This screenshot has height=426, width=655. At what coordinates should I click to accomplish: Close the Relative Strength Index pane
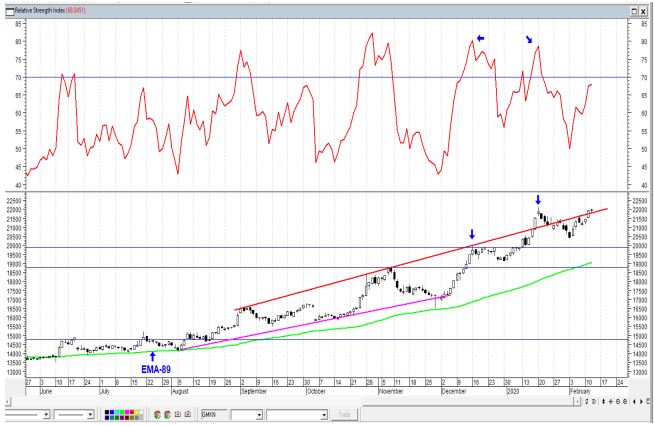pos(643,11)
